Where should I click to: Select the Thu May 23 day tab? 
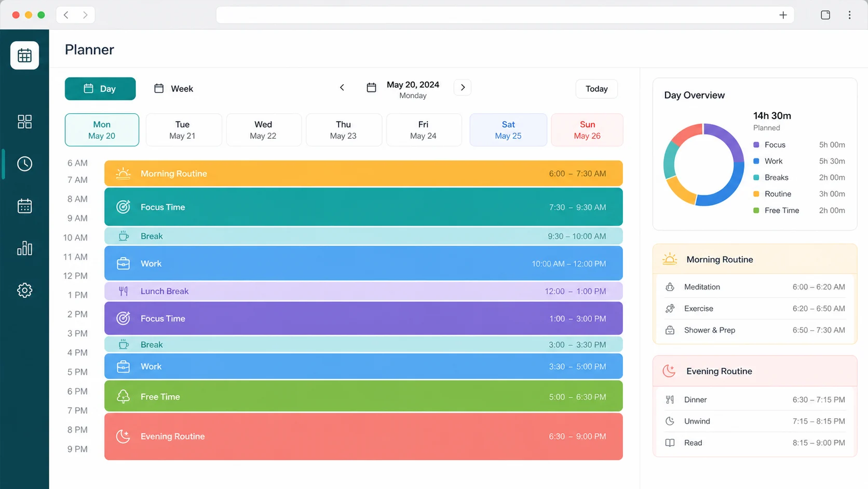343,130
